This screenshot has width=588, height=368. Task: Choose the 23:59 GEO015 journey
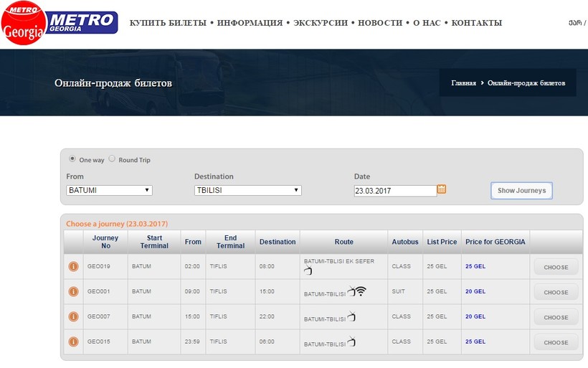pos(556,342)
